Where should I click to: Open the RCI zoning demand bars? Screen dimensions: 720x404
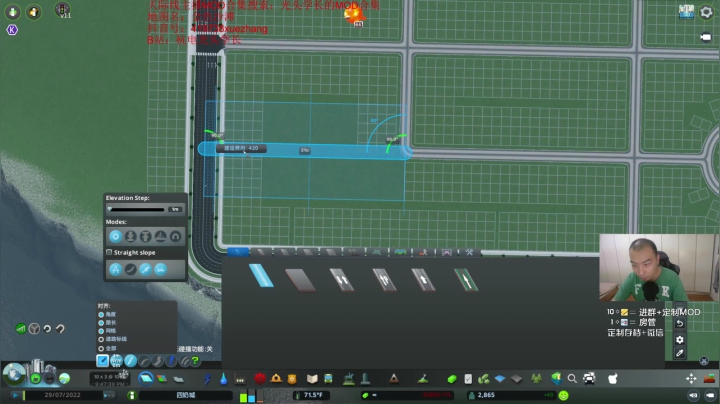coord(251,396)
